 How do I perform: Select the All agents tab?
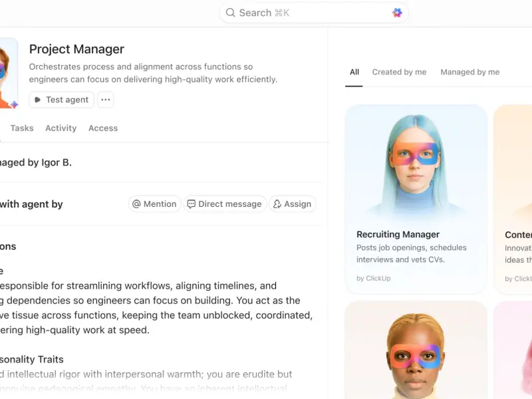tap(354, 72)
